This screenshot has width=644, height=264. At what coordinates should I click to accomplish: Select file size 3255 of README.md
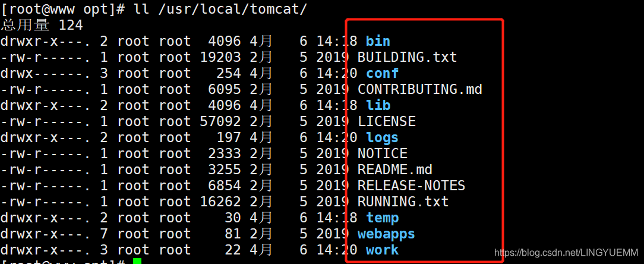pos(224,169)
